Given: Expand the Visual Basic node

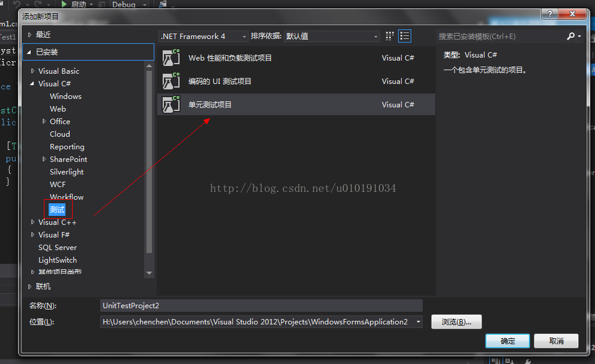Looking at the screenshot, I should pos(32,71).
